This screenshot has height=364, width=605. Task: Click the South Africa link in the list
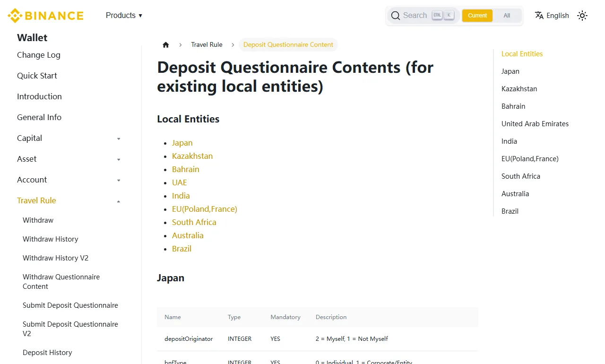coord(194,223)
